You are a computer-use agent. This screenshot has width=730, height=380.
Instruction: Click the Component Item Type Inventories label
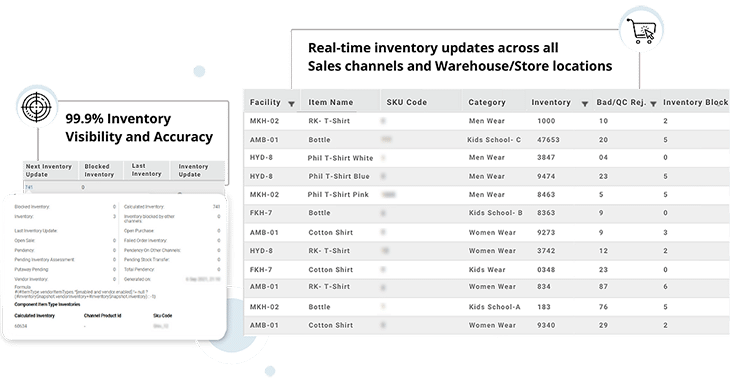(x=47, y=305)
